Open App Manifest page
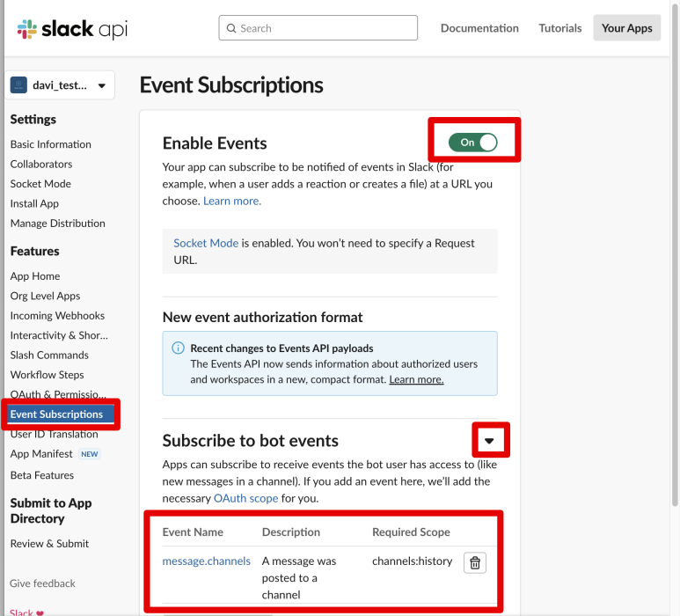 (x=41, y=454)
